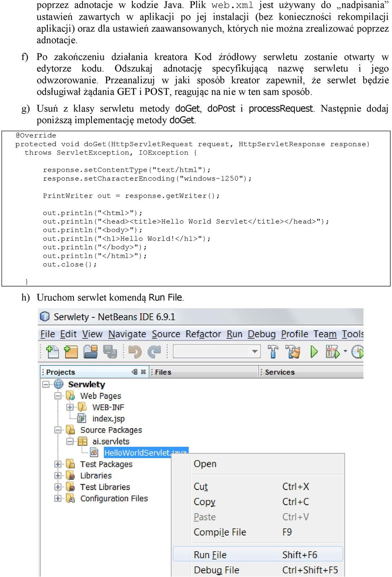This screenshot has width=392, height=577.
Task: Collapse the Source Packages node
Action: click(x=58, y=430)
